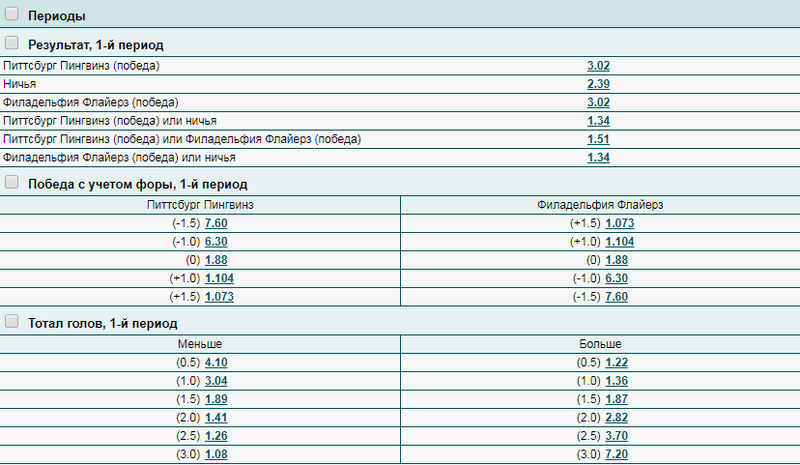Click the Больше column header

[600, 345]
